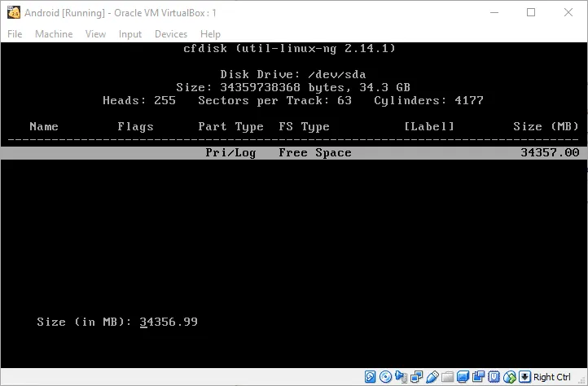
Task: Select the Free Space partition row
Action: pyautogui.click(x=293, y=152)
